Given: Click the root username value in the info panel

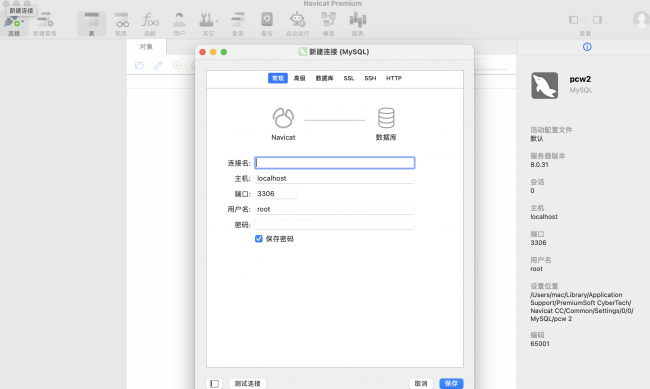Looking at the screenshot, I should point(536,269).
